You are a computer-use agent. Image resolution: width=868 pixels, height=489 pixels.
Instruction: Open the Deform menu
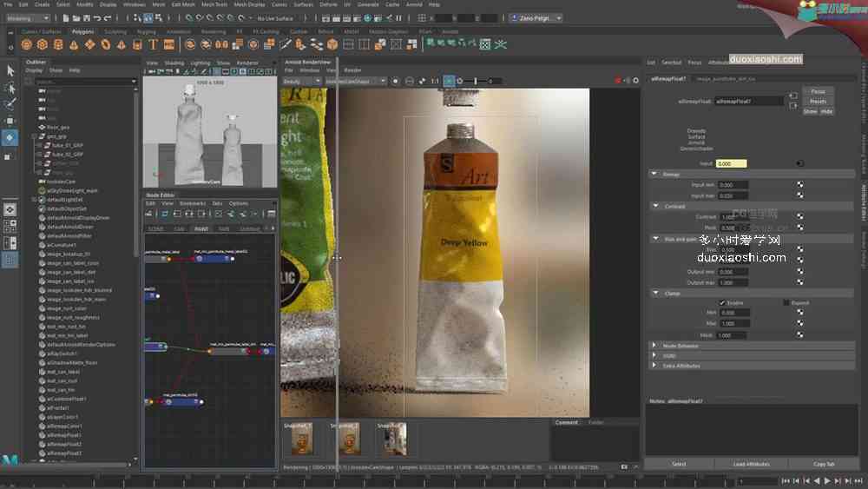click(328, 4)
